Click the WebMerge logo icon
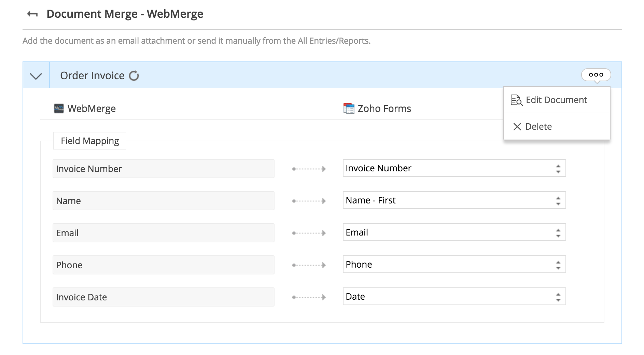This screenshot has width=644, height=355. pyautogui.click(x=59, y=109)
